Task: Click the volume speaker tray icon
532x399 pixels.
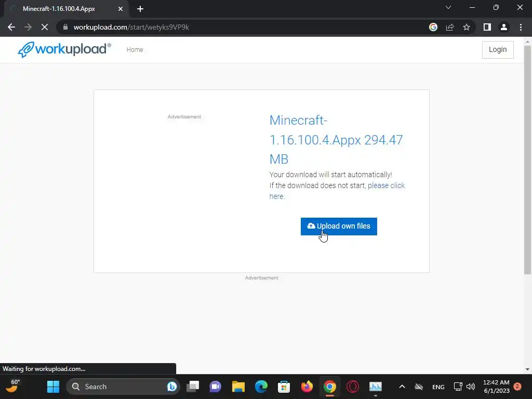Action: click(471, 387)
